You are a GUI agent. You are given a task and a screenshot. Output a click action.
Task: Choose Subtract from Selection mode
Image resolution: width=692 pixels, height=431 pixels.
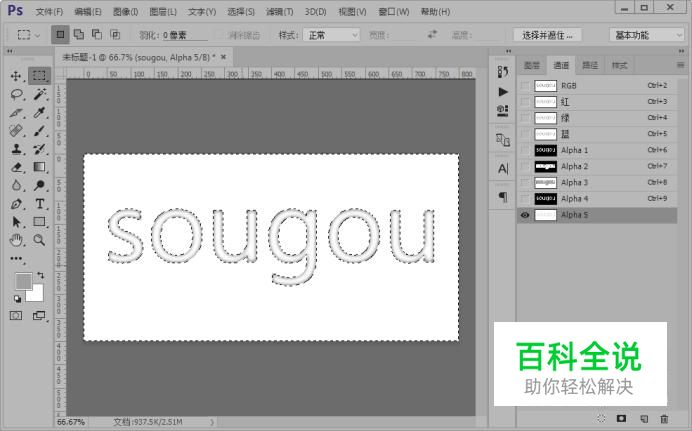click(97, 34)
